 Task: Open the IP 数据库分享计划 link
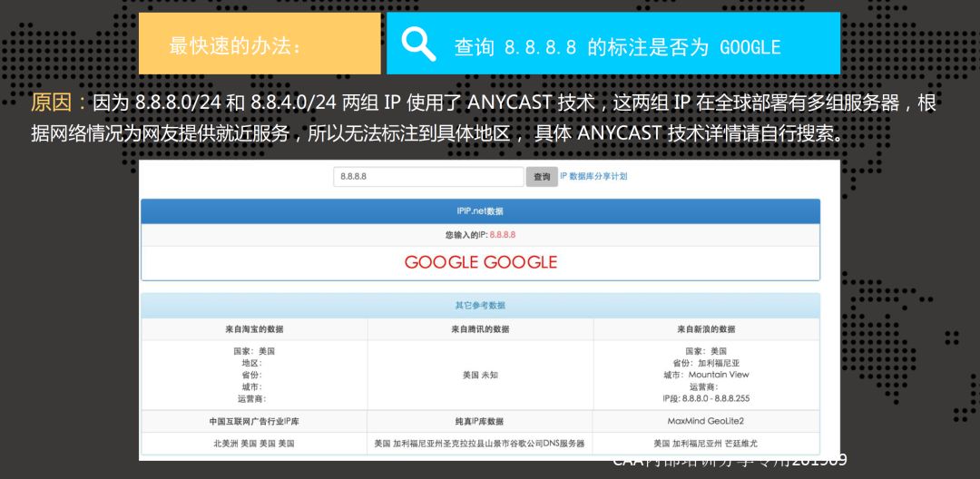593,176
